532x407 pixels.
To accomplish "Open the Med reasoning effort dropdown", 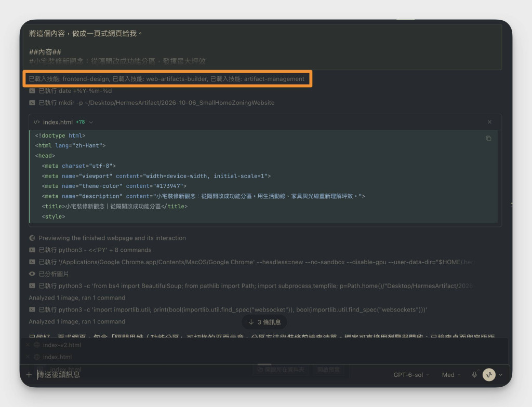I will [x=451, y=375].
